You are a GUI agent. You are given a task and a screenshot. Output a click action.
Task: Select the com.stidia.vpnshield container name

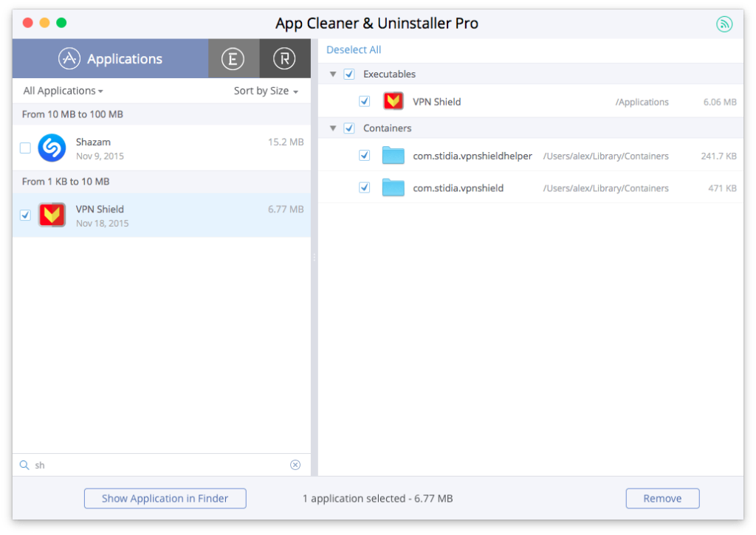click(458, 188)
